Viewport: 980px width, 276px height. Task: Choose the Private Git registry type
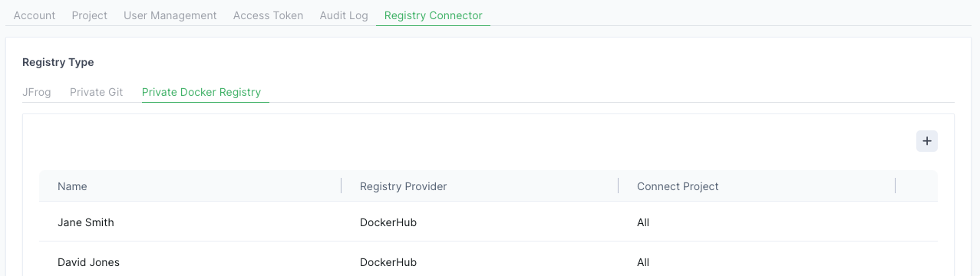97,92
